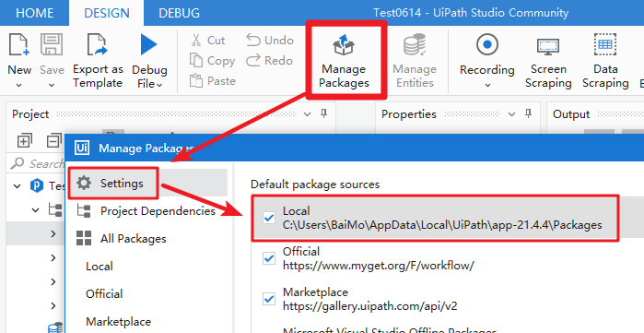Screen dimensions: 644x333
Task: Click the Manage Entities icon
Action: click(x=415, y=45)
